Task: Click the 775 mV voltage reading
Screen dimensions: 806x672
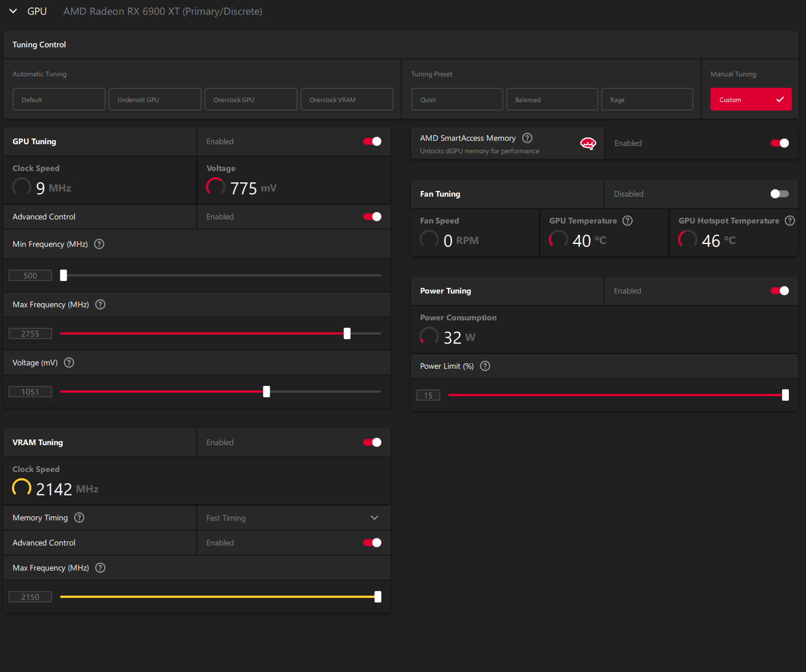Action: coord(253,188)
